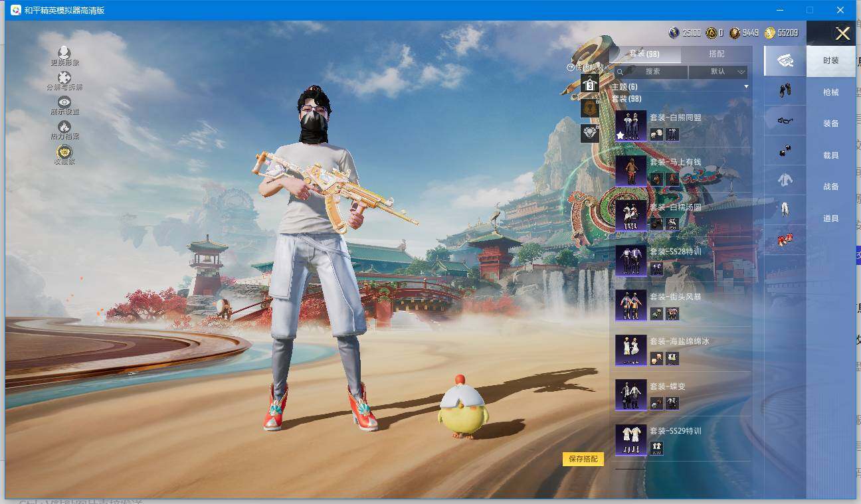Toggle the eye 展示设置 display settings
The image size is (861, 504).
coord(64,102)
